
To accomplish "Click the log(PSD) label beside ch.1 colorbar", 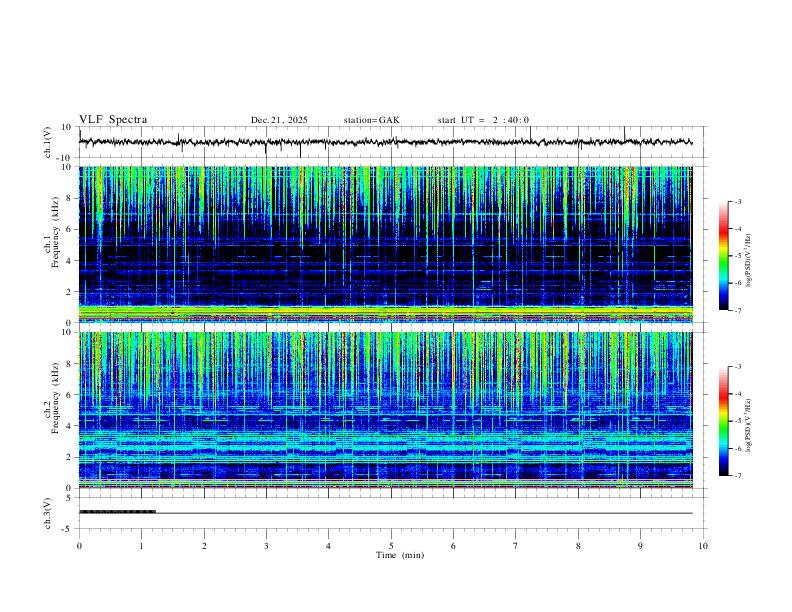I will coord(749,261).
